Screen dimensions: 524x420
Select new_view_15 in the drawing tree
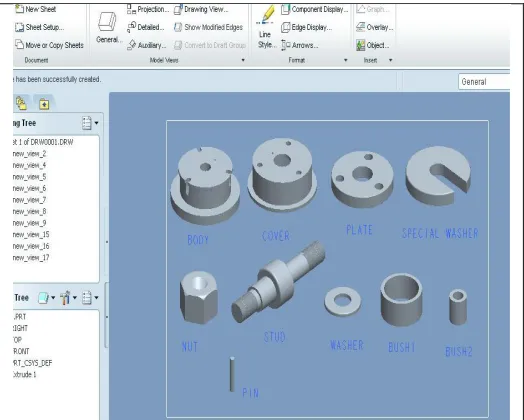tap(31, 235)
